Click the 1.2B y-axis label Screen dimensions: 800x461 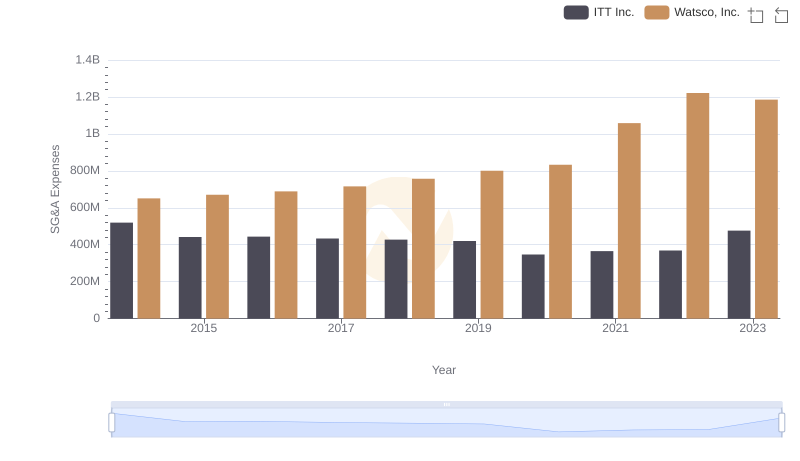click(88, 97)
